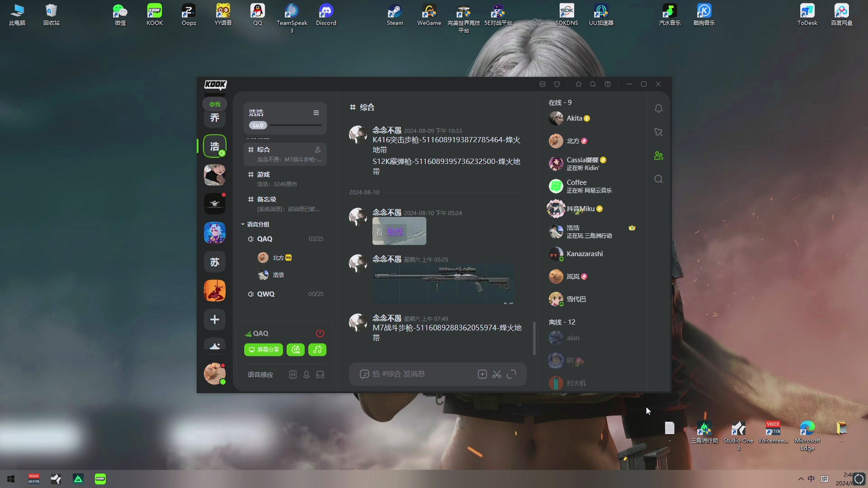Open 抖音Miku member entry
Viewport: 868px width, 488px height.
(x=592, y=209)
